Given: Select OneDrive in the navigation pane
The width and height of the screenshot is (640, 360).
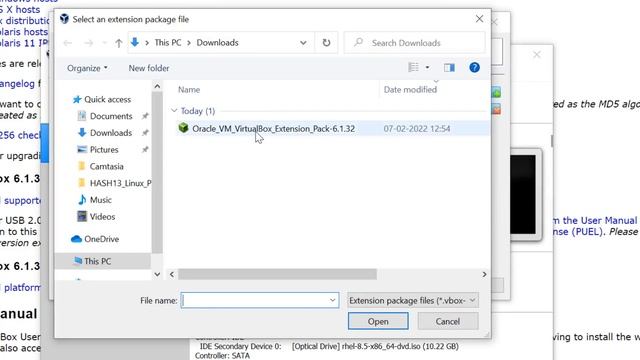Looking at the screenshot, I should [x=101, y=239].
